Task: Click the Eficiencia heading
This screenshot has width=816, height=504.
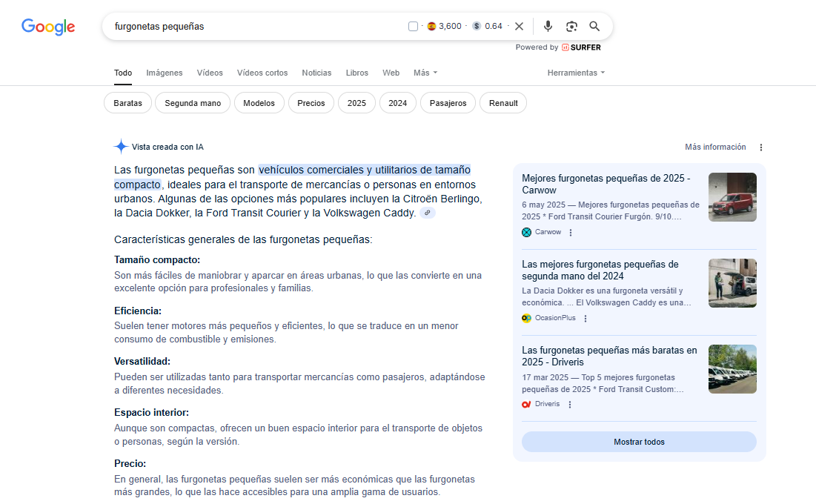Action: click(x=138, y=311)
